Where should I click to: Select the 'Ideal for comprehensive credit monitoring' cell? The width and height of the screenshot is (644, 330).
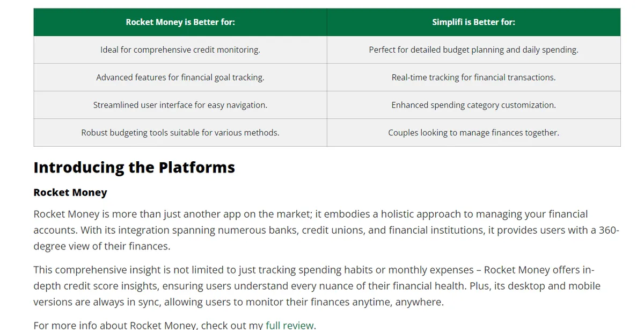180,50
